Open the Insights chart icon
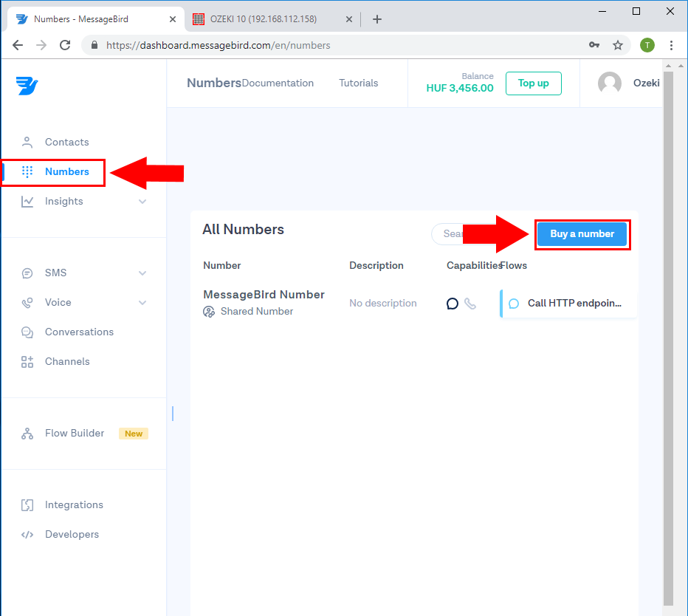This screenshot has width=688, height=616. 27,202
